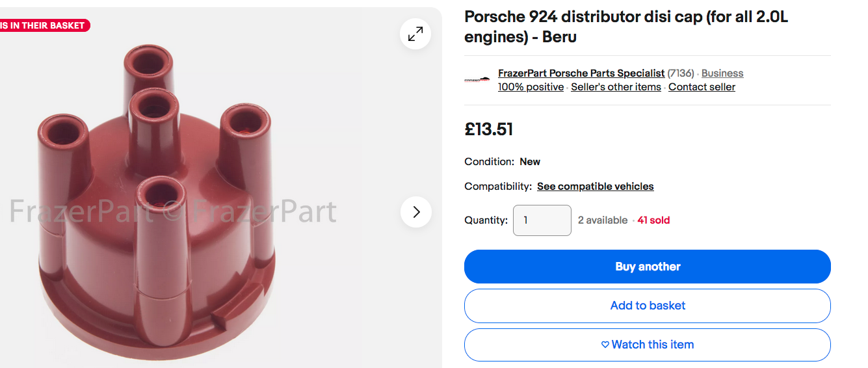The height and width of the screenshot is (368, 868).
Task: Click the 'In their basket' red badge
Action: [43, 25]
